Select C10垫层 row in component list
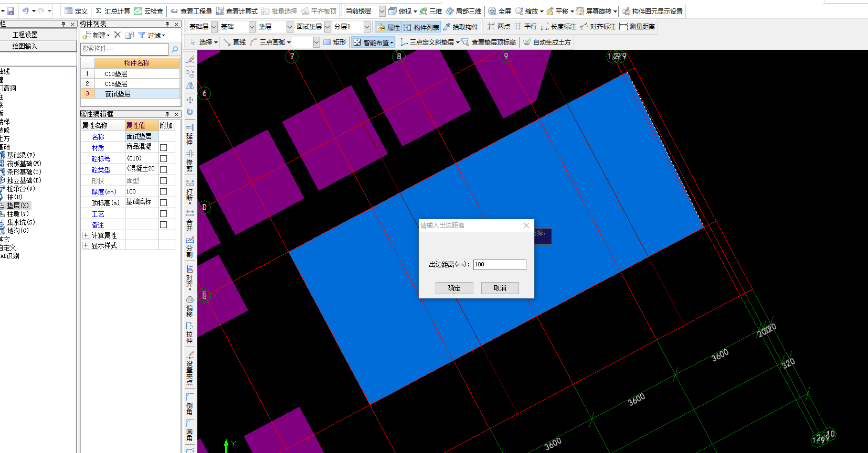 (x=130, y=74)
